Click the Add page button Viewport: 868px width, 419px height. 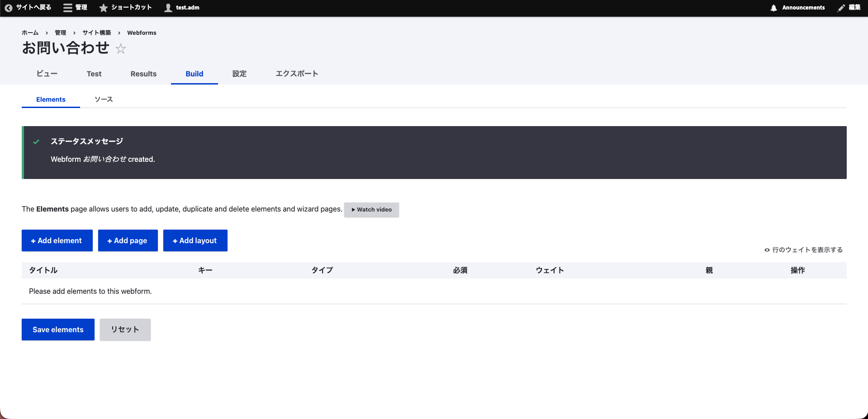128,240
